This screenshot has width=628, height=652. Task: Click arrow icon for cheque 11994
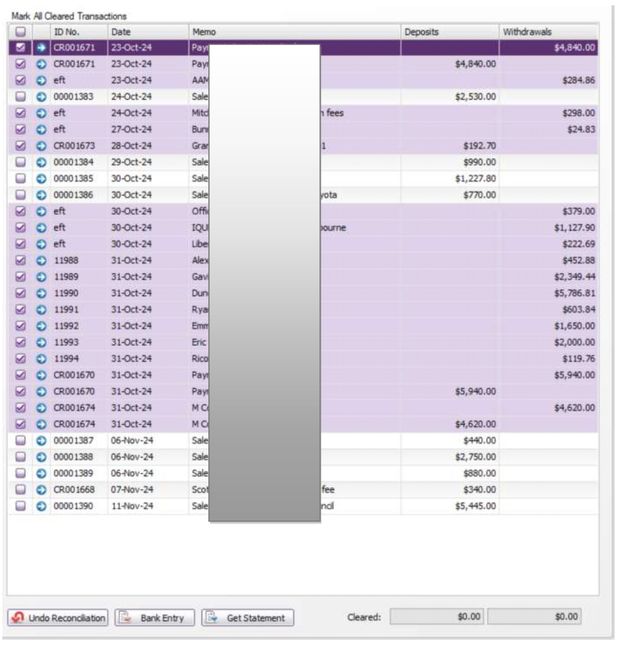[x=41, y=358]
